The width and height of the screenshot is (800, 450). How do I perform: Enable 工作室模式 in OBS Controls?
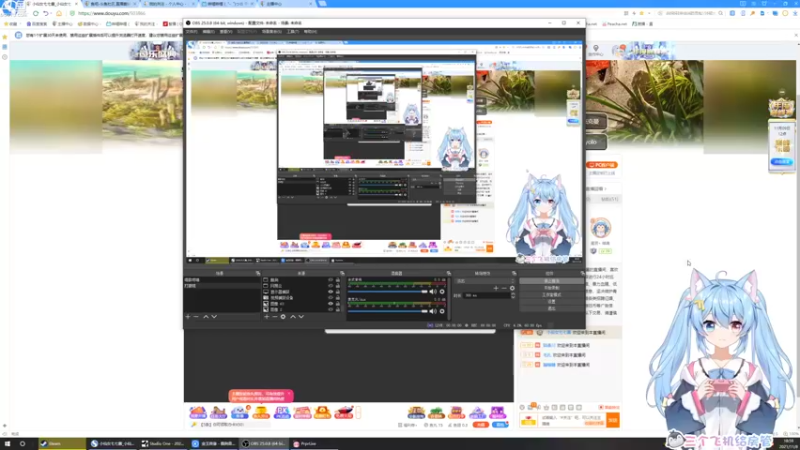click(x=552, y=295)
